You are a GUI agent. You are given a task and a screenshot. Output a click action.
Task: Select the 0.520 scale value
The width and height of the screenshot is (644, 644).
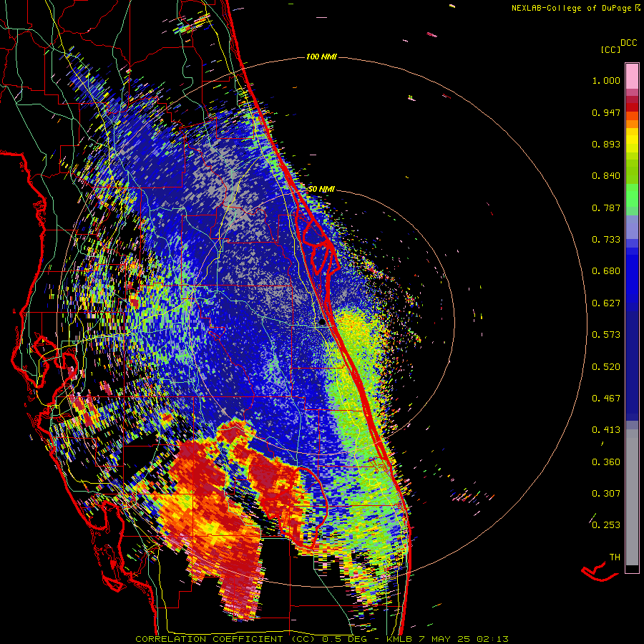click(x=606, y=367)
